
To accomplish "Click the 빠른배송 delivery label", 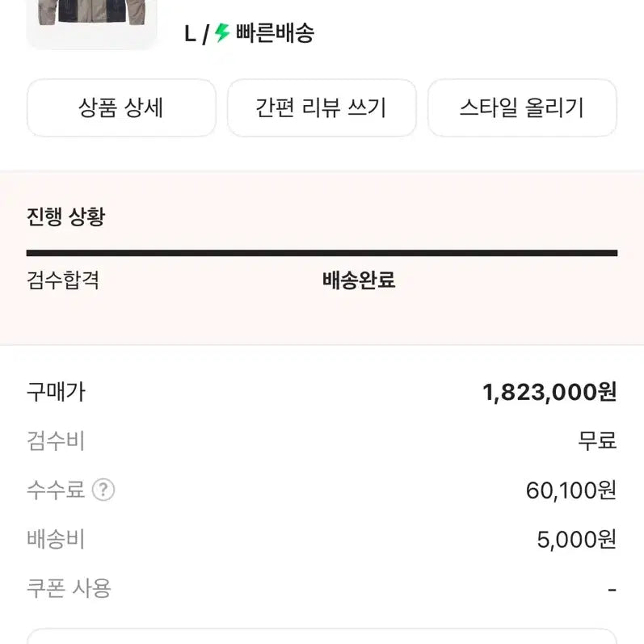I will coord(275,33).
